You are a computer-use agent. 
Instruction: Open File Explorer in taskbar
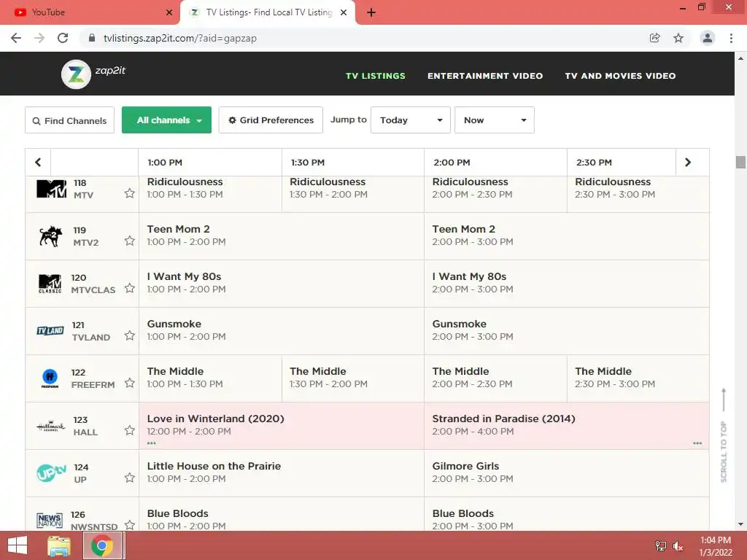pyautogui.click(x=59, y=545)
